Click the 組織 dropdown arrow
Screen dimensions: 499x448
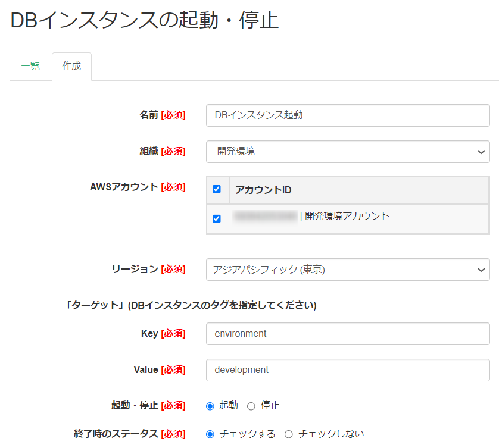click(481, 151)
